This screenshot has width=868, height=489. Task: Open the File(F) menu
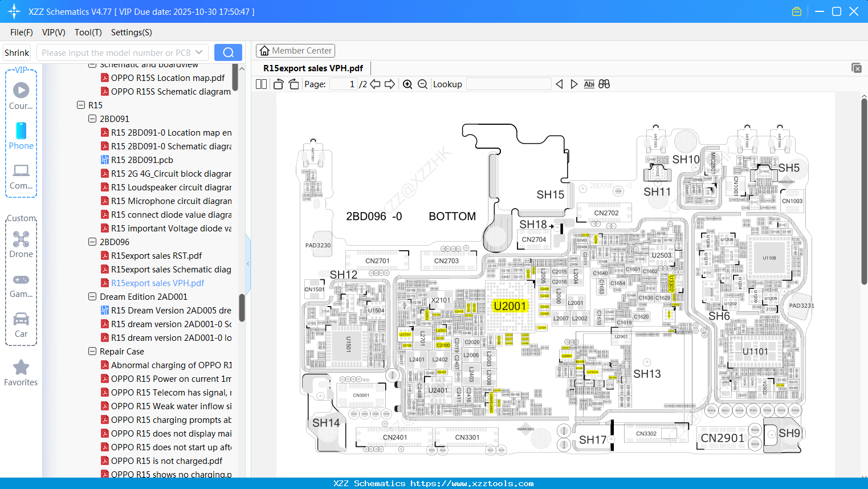click(x=22, y=32)
